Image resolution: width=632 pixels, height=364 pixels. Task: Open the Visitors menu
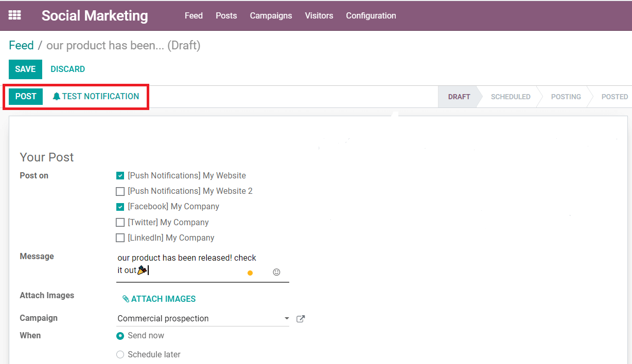[319, 15]
